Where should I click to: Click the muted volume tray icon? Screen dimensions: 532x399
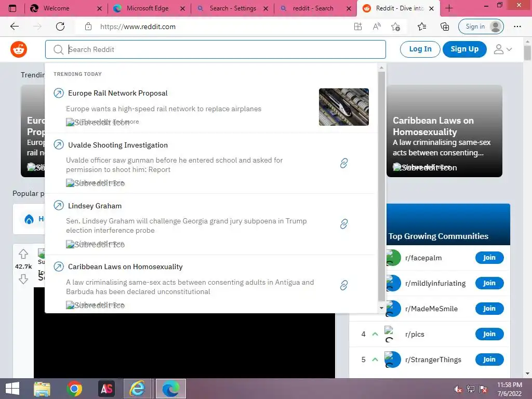[458, 389]
